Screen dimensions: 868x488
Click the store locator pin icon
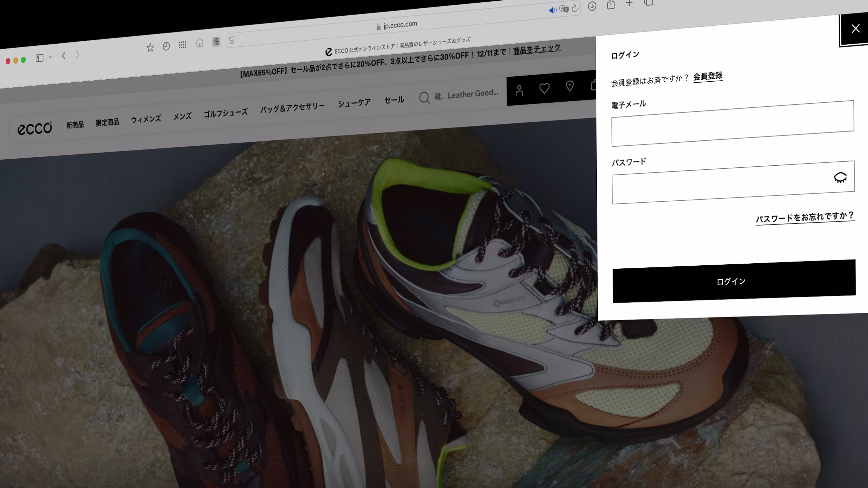point(570,86)
